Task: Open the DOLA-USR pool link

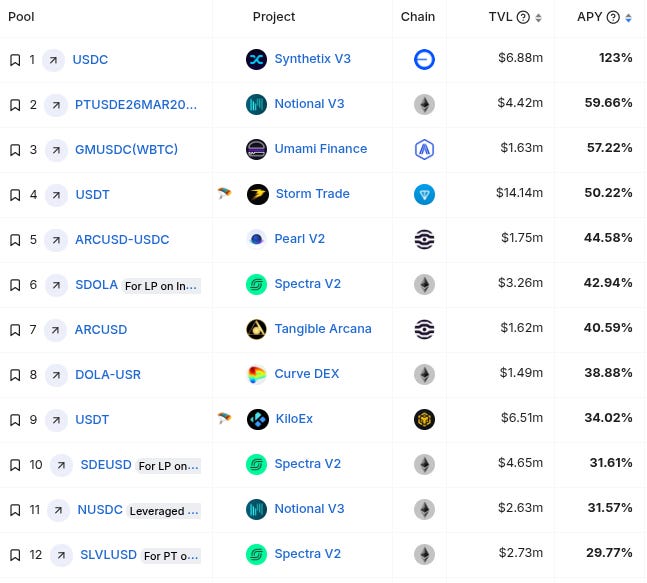Action: coord(108,375)
